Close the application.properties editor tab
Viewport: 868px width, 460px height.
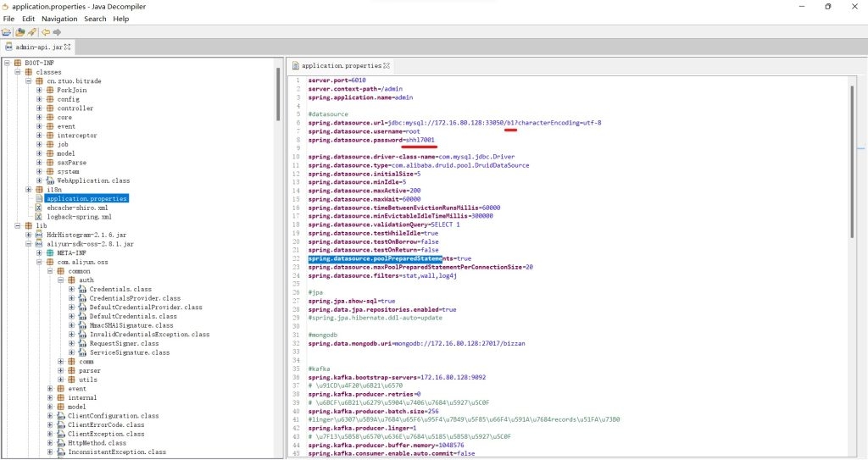coord(388,65)
